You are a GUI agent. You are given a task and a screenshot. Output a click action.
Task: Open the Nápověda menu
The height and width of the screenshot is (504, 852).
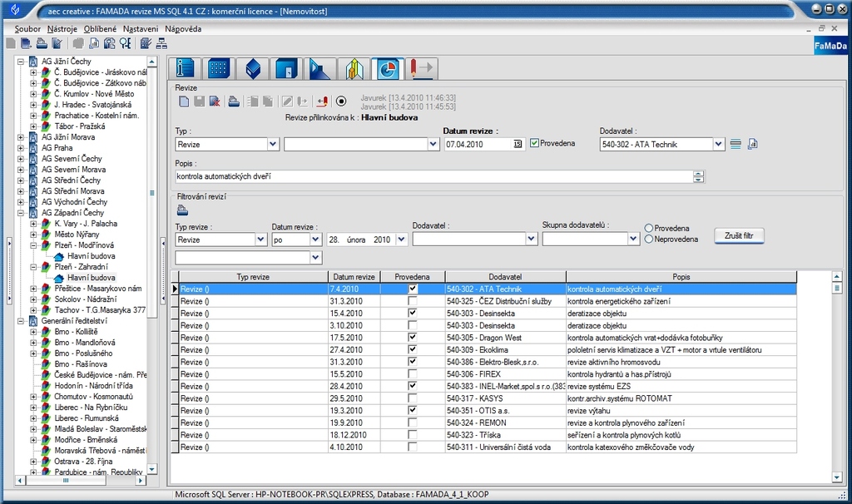[183, 29]
